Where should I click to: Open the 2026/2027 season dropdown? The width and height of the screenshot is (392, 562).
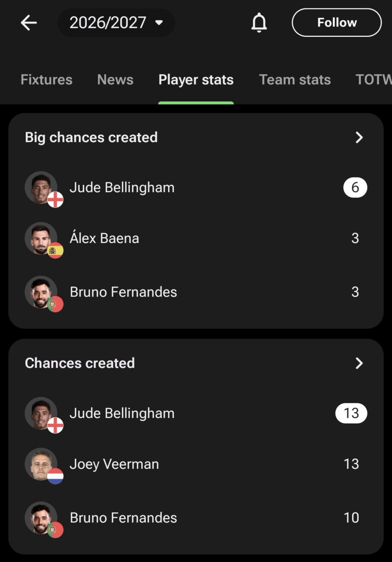[116, 22]
